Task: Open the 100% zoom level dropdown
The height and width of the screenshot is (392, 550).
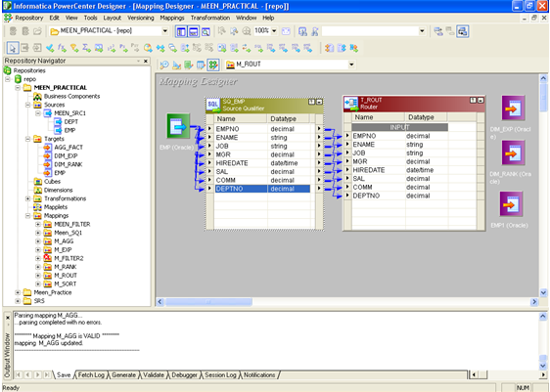Action: pos(274,31)
